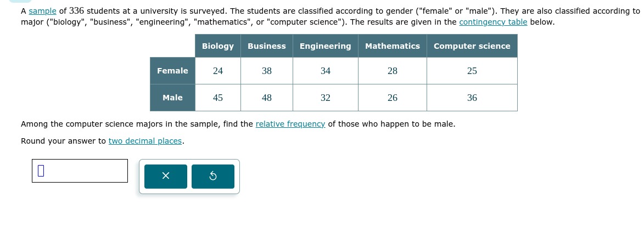The height and width of the screenshot is (227, 644).
Task: Click the male engineering cell 32
Action: tap(325, 98)
